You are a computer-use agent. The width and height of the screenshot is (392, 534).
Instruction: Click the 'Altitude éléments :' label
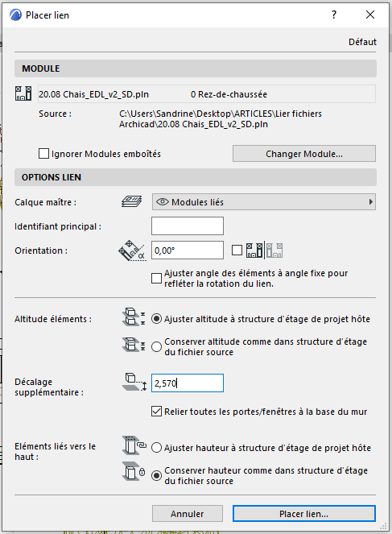[x=53, y=319]
